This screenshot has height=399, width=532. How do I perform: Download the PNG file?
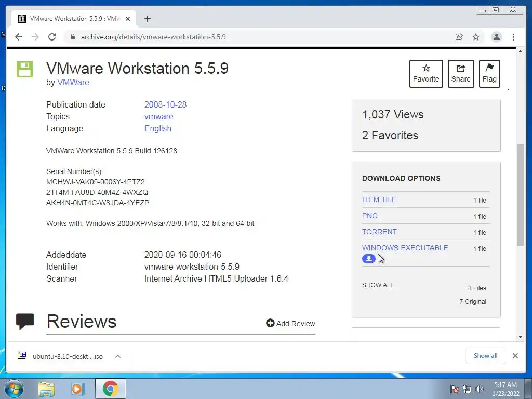coord(369,216)
